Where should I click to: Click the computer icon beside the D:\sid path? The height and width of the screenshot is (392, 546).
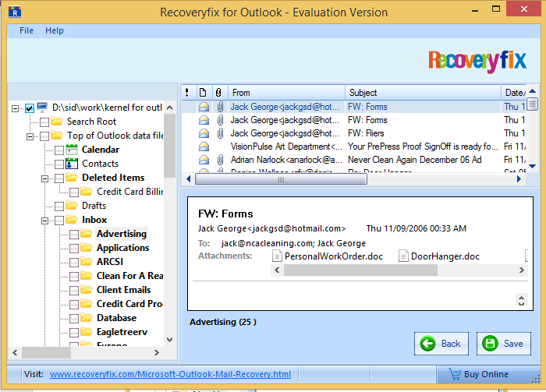point(42,107)
